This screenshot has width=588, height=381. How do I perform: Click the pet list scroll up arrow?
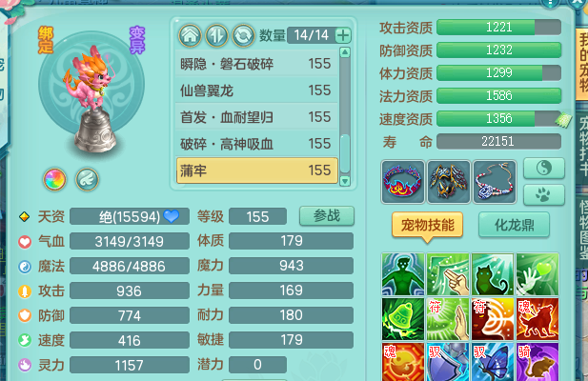(x=345, y=52)
